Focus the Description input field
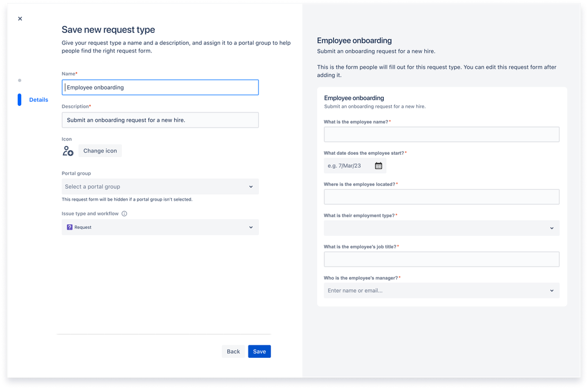The width and height of the screenshot is (588, 389). [160, 120]
